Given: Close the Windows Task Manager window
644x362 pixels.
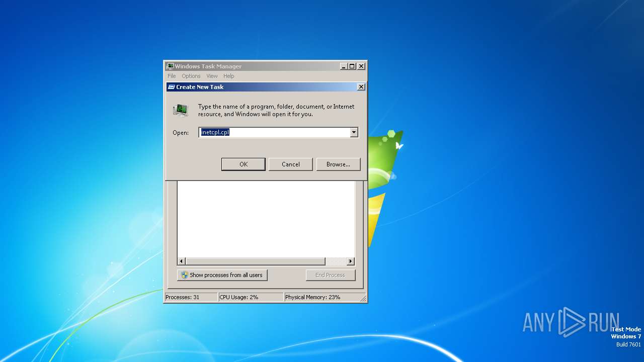Looking at the screenshot, I should pyautogui.click(x=361, y=66).
